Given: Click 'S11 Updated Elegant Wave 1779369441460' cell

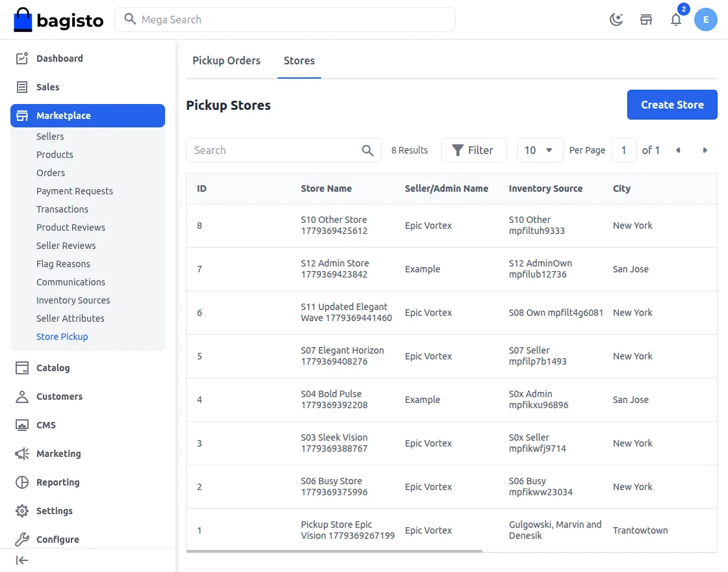Looking at the screenshot, I should point(346,313).
